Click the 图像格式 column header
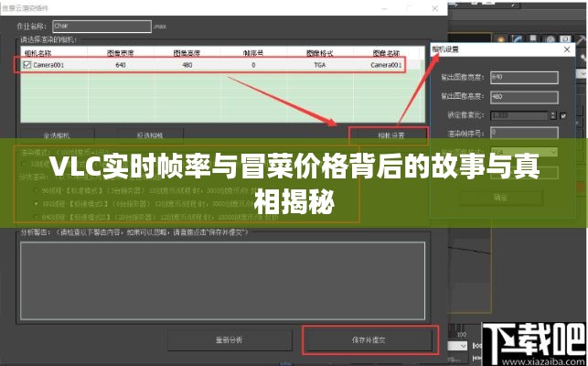588x366 pixels. pyautogui.click(x=320, y=53)
